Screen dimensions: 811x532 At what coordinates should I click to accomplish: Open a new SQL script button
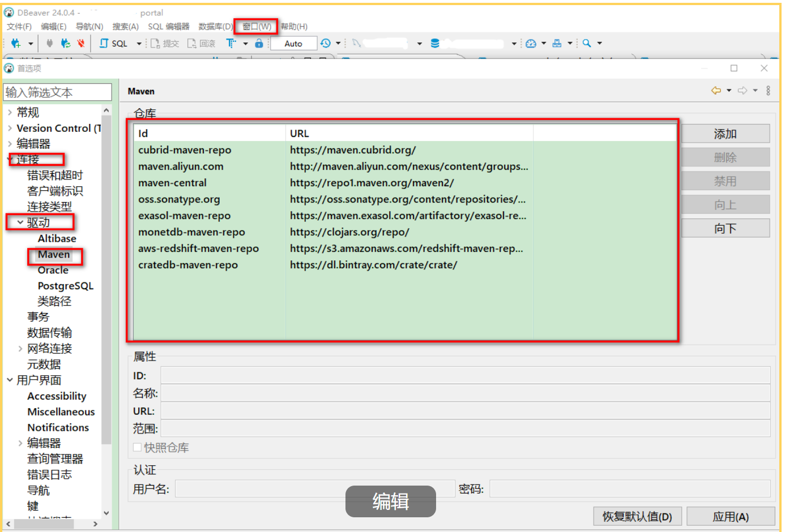pos(113,44)
